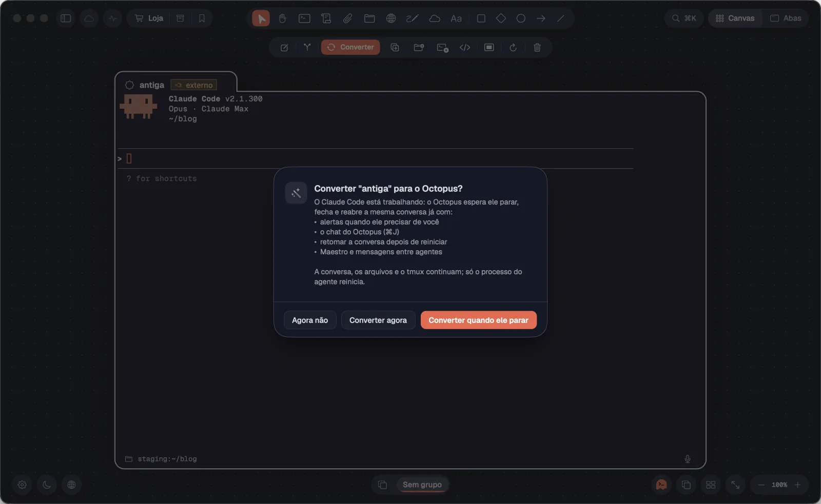Select the straight line tool
This screenshot has width=821, height=504.
click(561, 18)
